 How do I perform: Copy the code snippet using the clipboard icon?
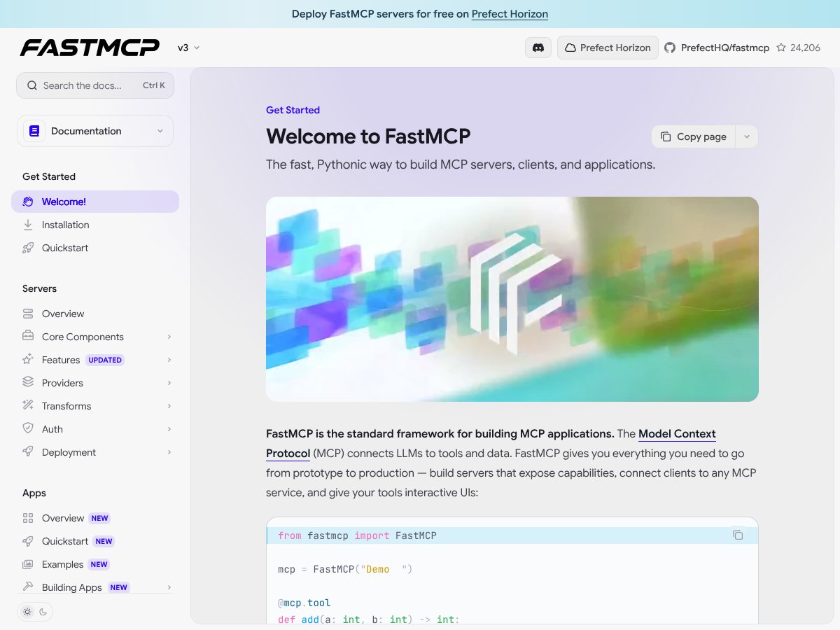[738, 534]
